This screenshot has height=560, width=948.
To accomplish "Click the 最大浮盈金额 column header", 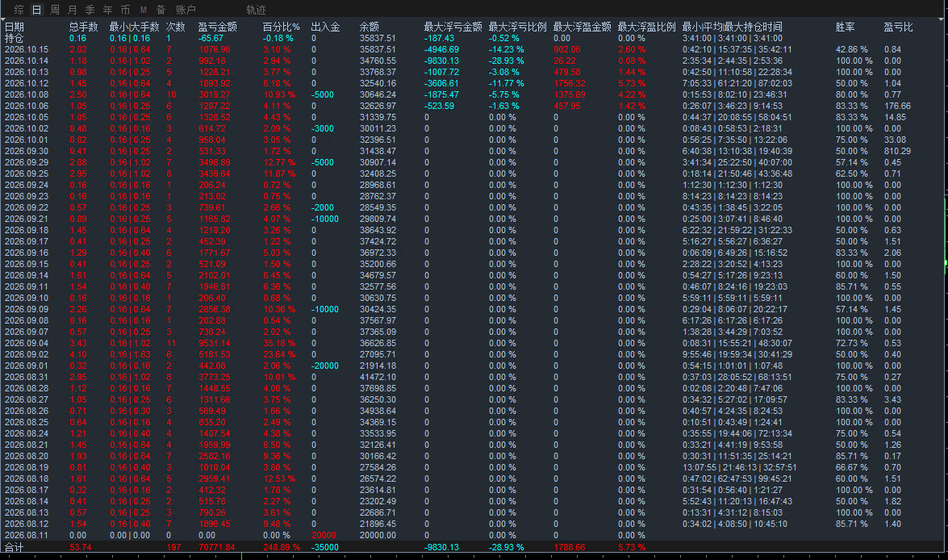I will pos(583,27).
